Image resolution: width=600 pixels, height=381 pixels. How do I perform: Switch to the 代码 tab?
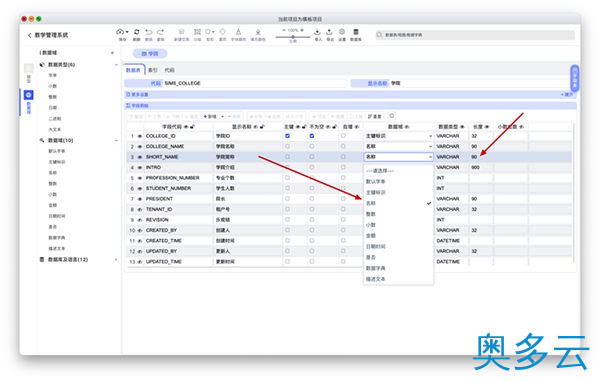click(x=170, y=70)
